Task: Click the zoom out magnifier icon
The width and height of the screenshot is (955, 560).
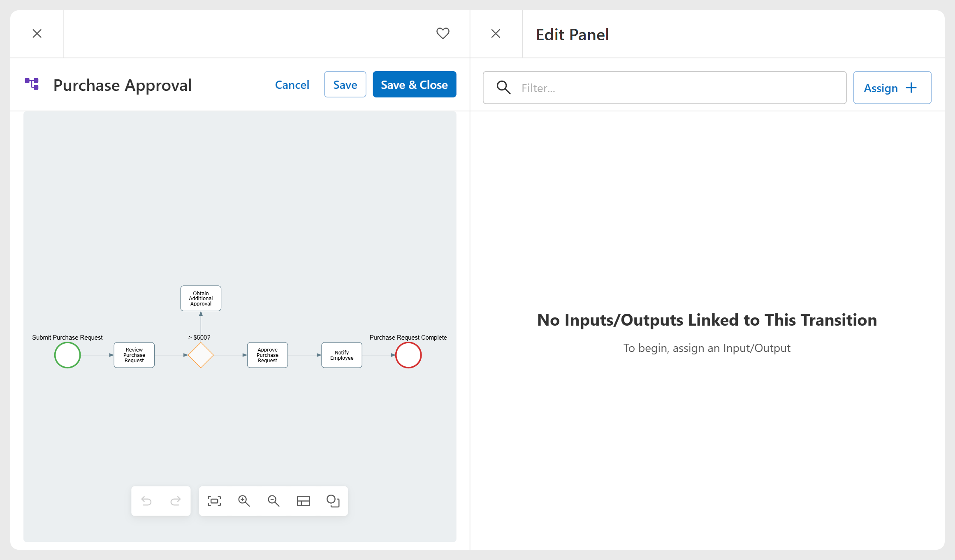Action: click(274, 501)
